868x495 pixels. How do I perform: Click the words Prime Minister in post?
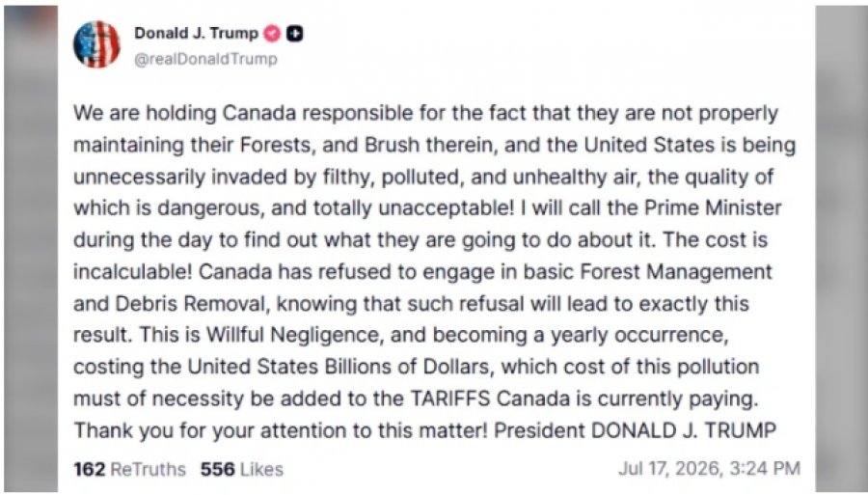tap(713, 208)
